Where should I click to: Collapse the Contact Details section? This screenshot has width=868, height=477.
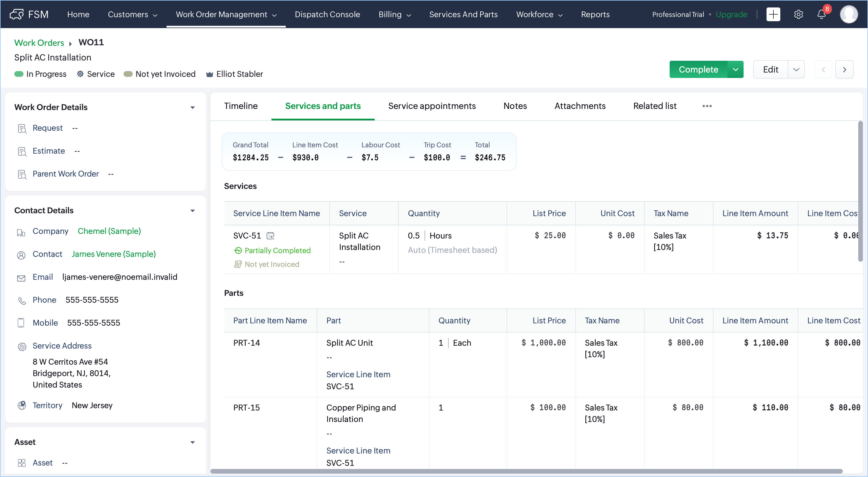(192, 211)
